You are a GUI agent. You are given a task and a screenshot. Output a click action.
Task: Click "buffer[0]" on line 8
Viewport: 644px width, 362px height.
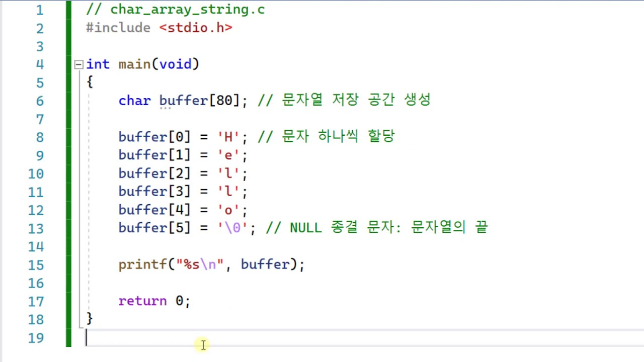point(154,137)
